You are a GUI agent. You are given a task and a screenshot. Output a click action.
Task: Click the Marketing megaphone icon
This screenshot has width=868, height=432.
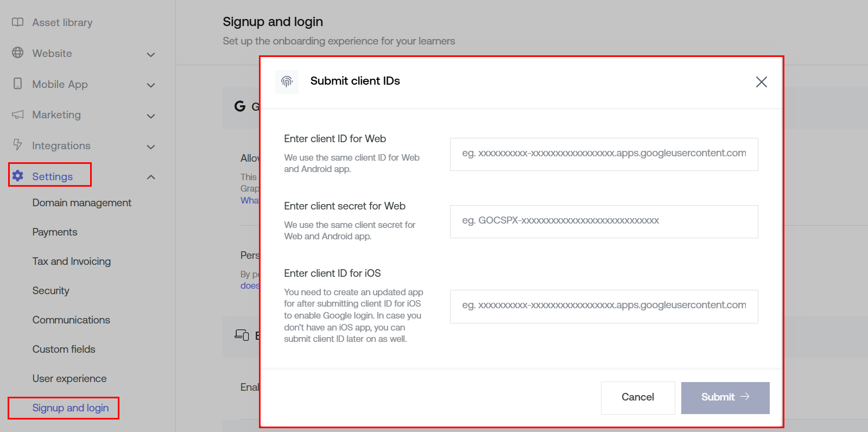point(18,115)
